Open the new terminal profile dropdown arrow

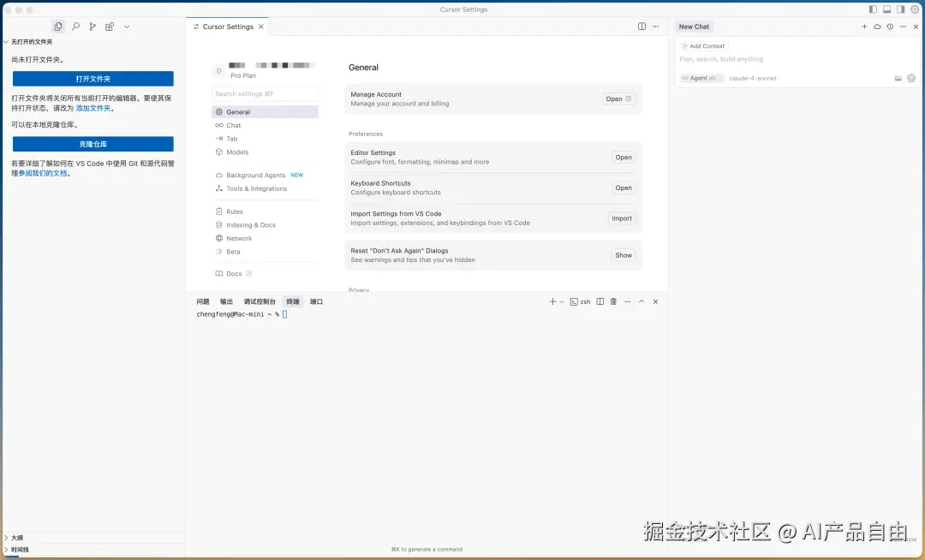[562, 301]
